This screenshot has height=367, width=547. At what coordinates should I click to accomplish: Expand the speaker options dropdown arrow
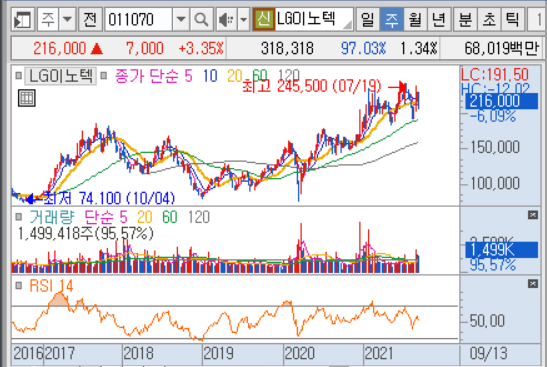243,20
